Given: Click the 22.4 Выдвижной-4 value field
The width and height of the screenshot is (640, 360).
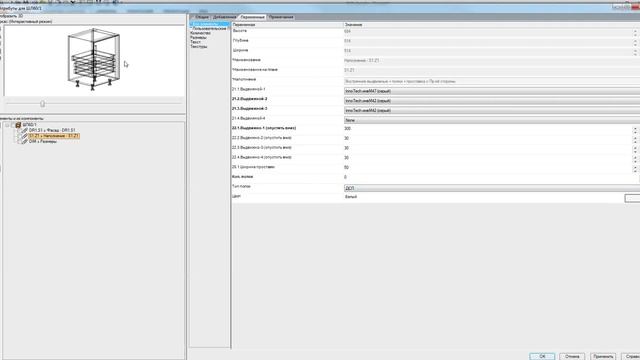Looking at the screenshot, I should (x=488, y=158).
